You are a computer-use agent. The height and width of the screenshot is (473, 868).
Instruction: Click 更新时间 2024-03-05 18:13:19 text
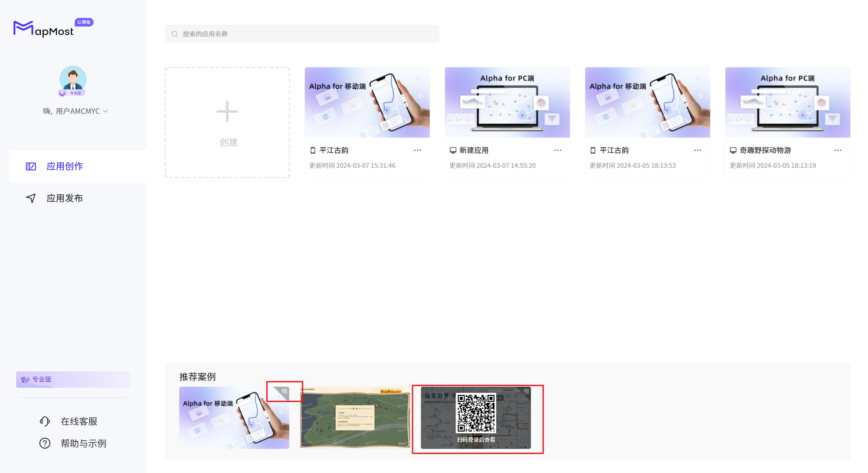point(773,165)
